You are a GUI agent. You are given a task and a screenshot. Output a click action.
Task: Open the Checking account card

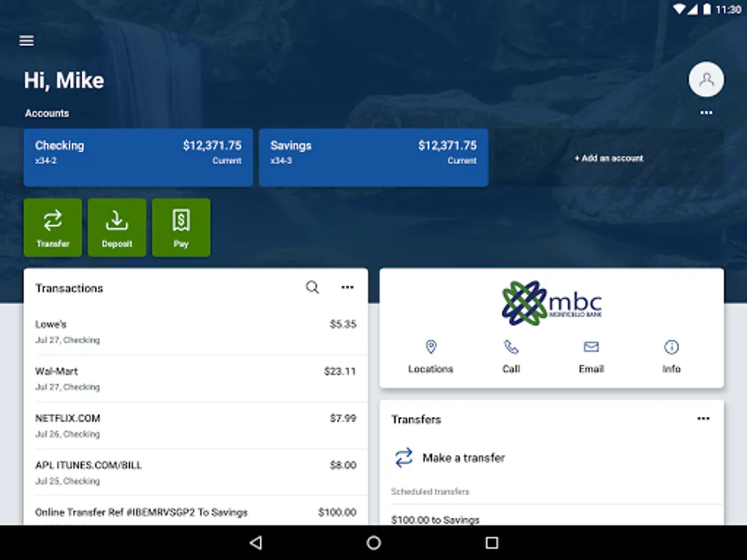(138, 157)
